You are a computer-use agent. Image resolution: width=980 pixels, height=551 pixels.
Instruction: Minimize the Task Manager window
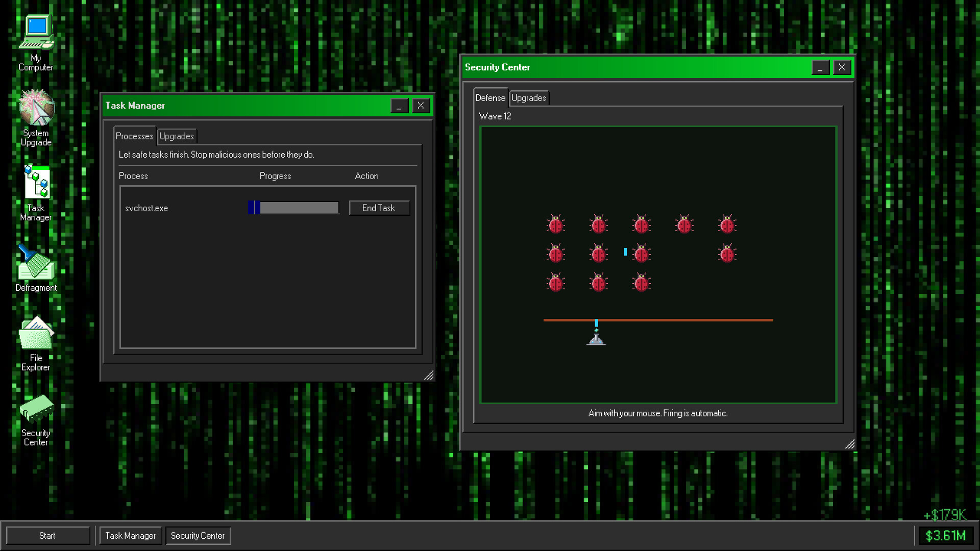pos(399,106)
